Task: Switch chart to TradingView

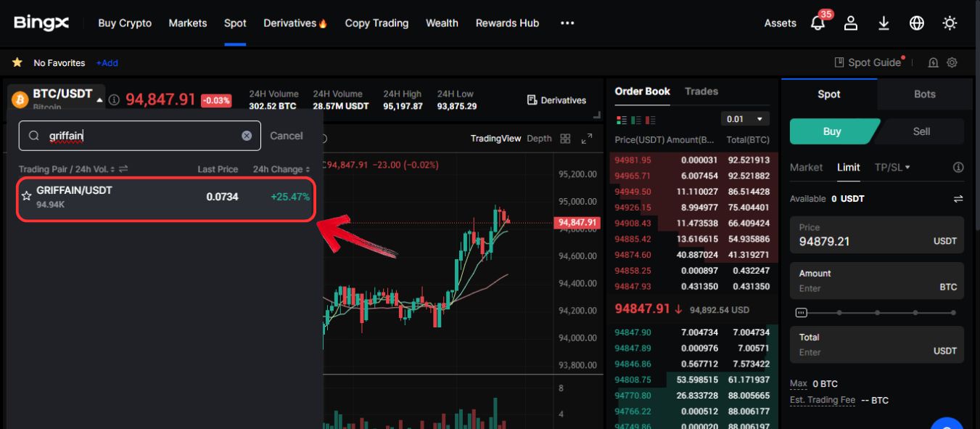Action: point(495,139)
